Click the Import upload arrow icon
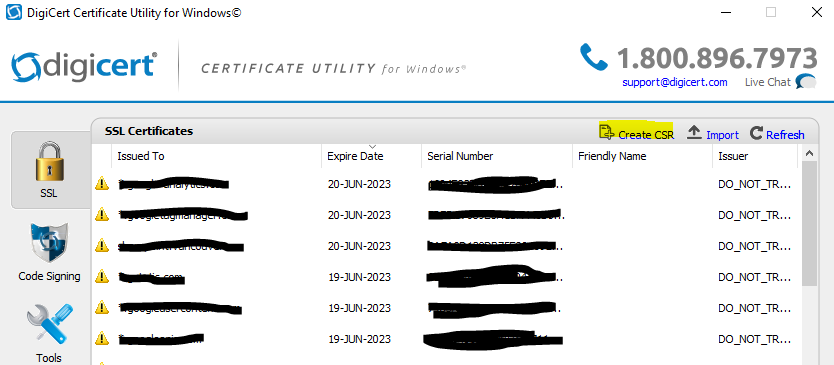The image size is (834, 365). 694,132
